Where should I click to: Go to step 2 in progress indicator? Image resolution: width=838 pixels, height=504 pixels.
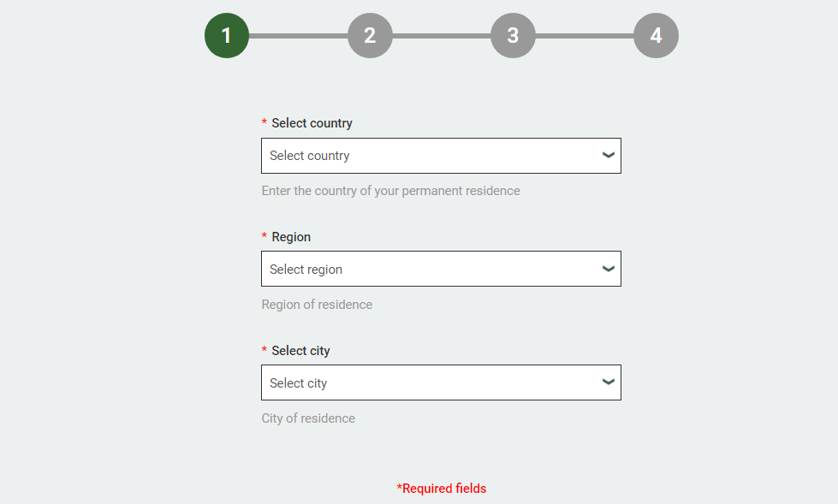[x=370, y=36]
